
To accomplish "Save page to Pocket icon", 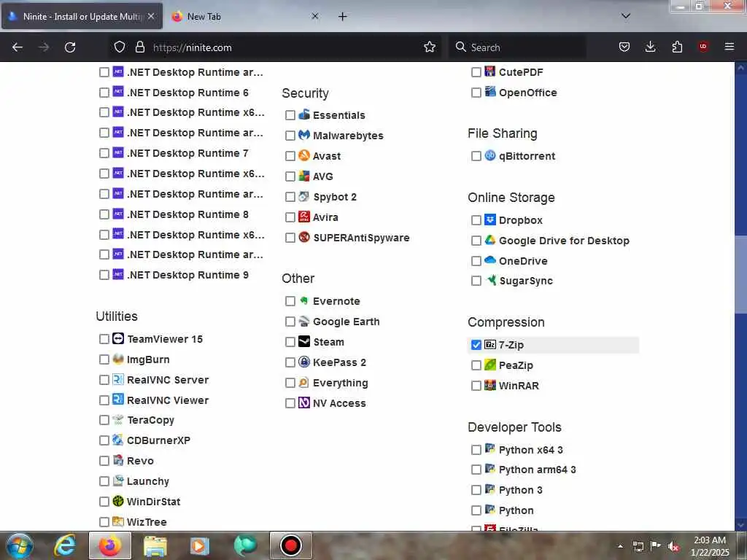I will pyautogui.click(x=624, y=47).
